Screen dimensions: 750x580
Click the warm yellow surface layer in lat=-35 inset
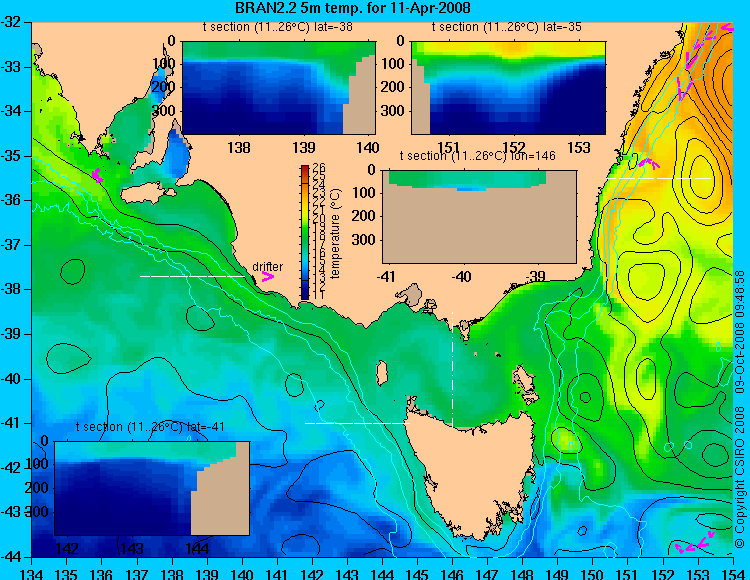(514, 49)
